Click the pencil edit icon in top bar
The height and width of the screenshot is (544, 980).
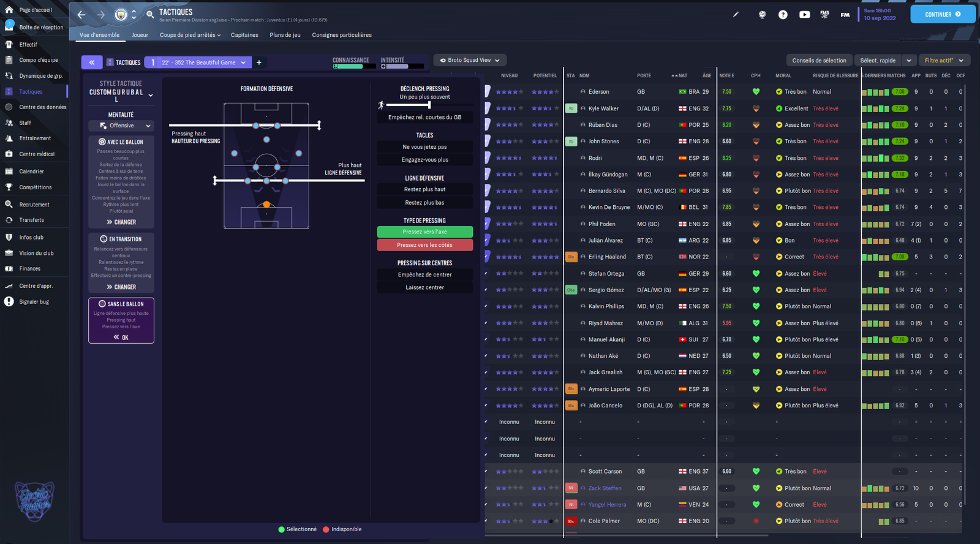(x=736, y=15)
